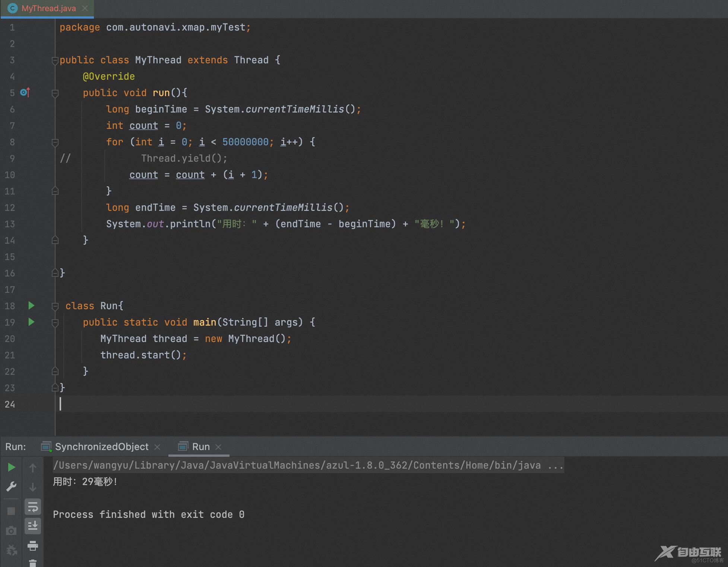Click number 50000000 in for loop
Image resolution: width=728 pixels, height=567 pixels.
(x=246, y=142)
